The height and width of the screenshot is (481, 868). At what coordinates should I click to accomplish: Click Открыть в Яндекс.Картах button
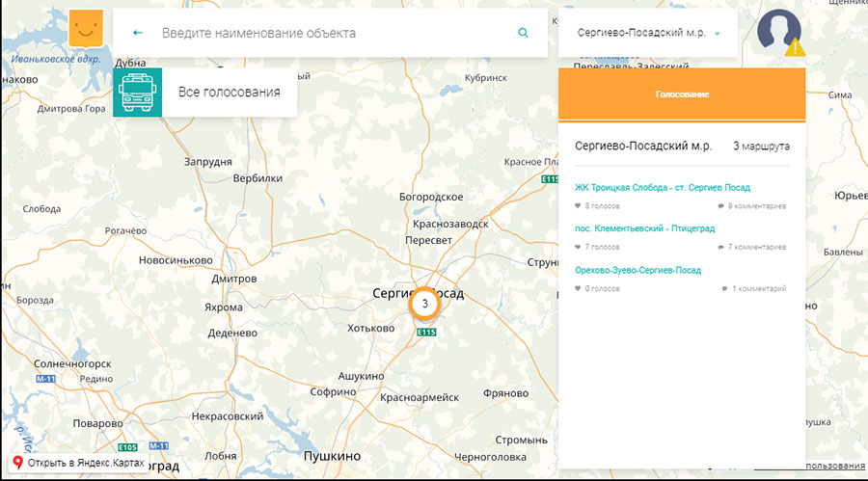pyautogui.click(x=79, y=464)
